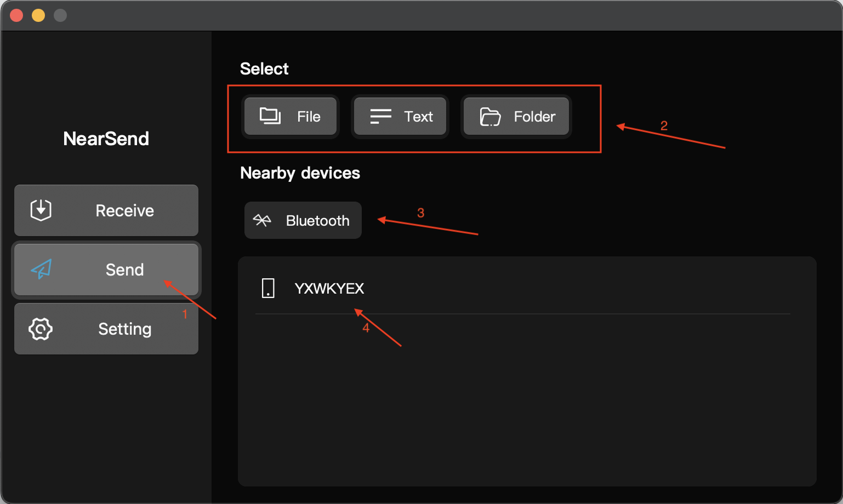Click the empty area of the device list
Viewport: 843px width, 504px height.
click(x=526, y=400)
